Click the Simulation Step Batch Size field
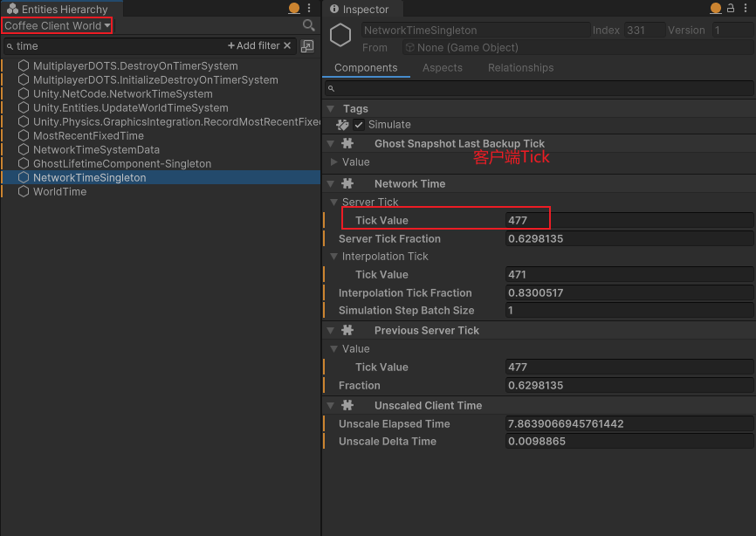The width and height of the screenshot is (756, 536). [629, 311]
